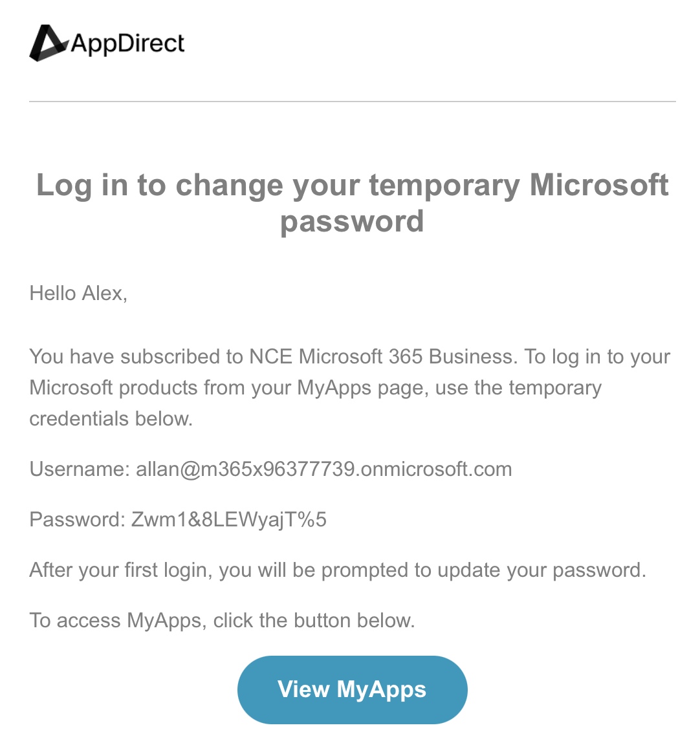
Task: Click the word 'Microsoft' in the heading
Action: (599, 185)
